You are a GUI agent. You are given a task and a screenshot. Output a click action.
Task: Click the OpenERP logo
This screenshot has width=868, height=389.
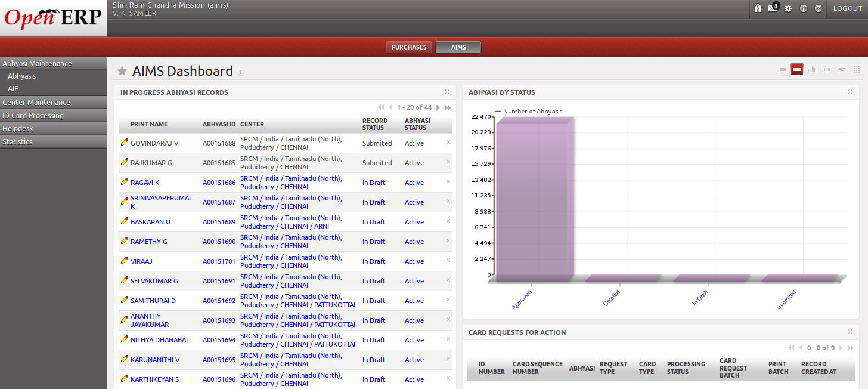[53, 18]
